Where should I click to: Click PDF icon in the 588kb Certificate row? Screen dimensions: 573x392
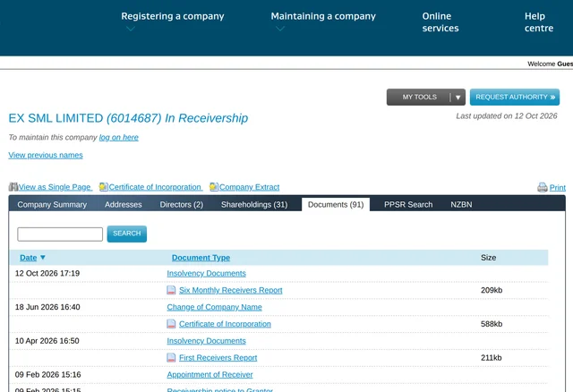point(171,324)
